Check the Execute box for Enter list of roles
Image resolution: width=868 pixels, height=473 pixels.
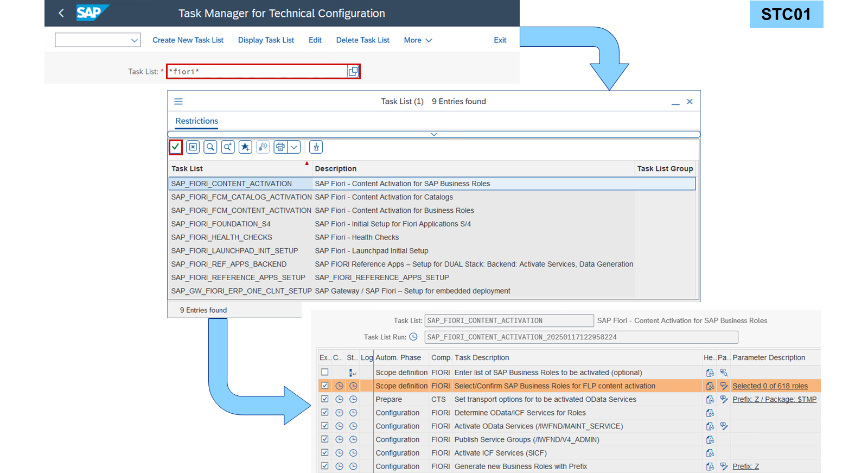324,372
